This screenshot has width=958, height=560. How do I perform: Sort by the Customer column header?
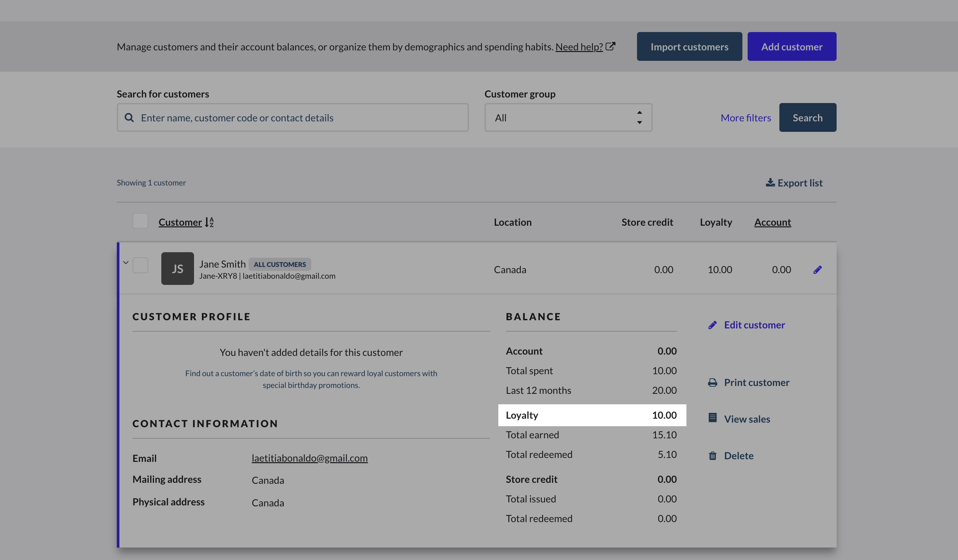pyautogui.click(x=180, y=222)
